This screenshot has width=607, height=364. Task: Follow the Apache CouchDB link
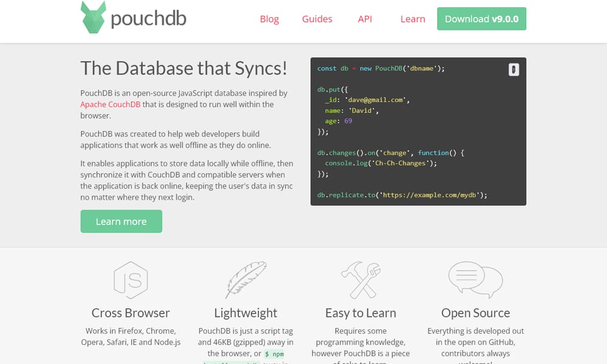pyautogui.click(x=110, y=104)
